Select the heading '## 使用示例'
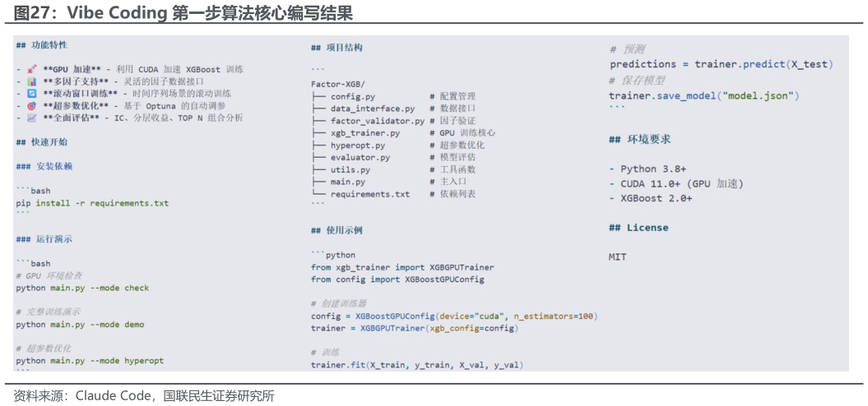The height and width of the screenshot is (406, 868). [337, 231]
